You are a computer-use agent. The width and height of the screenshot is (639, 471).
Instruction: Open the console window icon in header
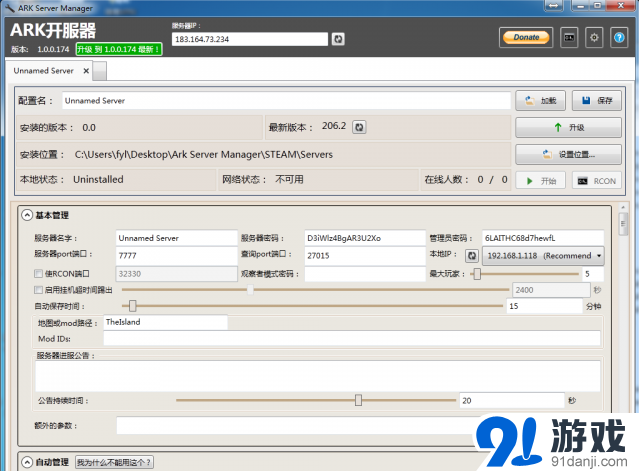click(569, 38)
